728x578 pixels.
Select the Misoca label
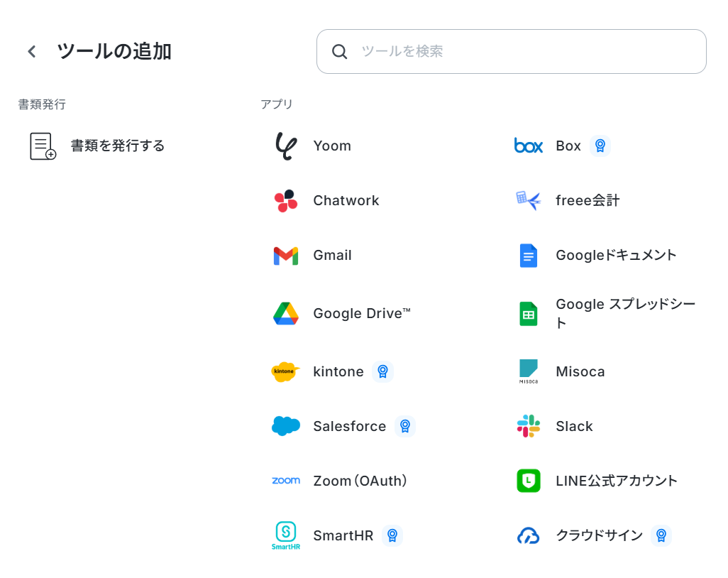pyautogui.click(x=580, y=371)
